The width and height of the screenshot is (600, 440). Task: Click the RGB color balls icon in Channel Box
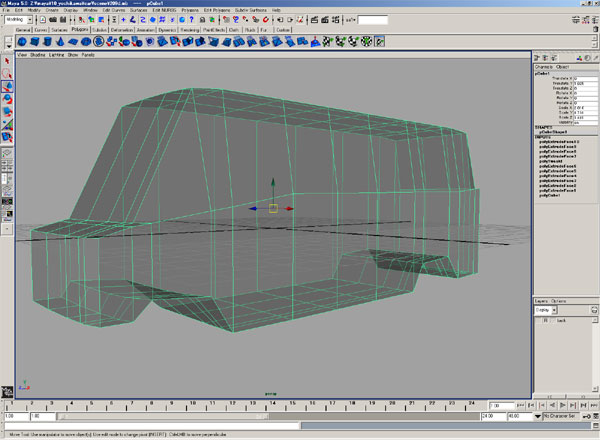click(x=579, y=58)
